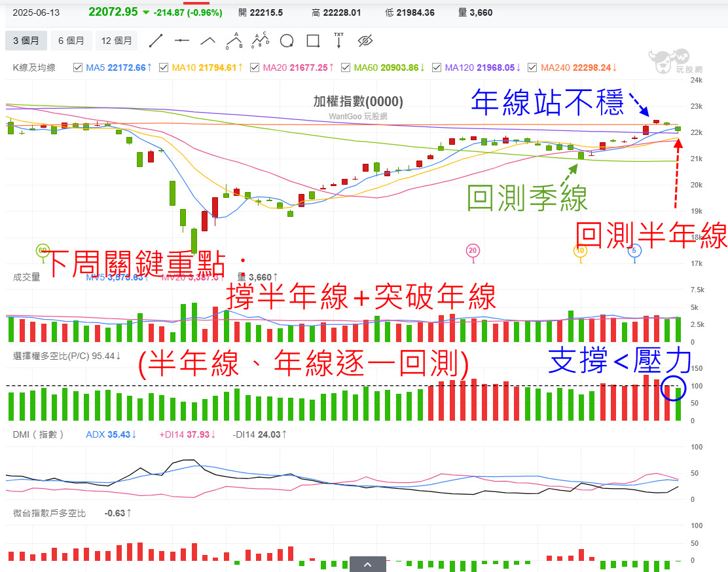Select the horizontal line drawing tool
The image size is (728, 572).
181,41
